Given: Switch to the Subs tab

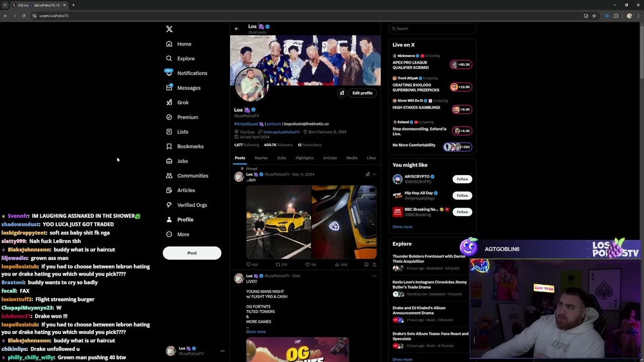Looking at the screenshot, I should pyautogui.click(x=281, y=158).
